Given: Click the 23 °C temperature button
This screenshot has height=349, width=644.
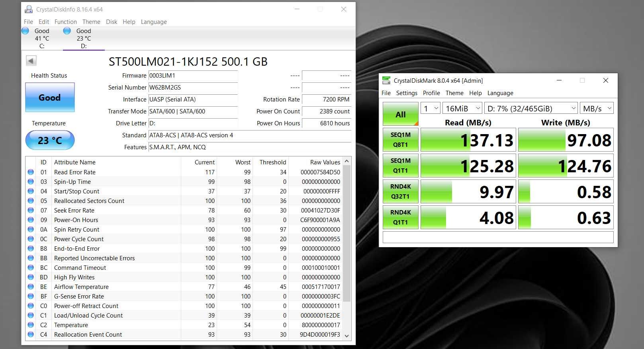Looking at the screenshot, I should [50, 140].
